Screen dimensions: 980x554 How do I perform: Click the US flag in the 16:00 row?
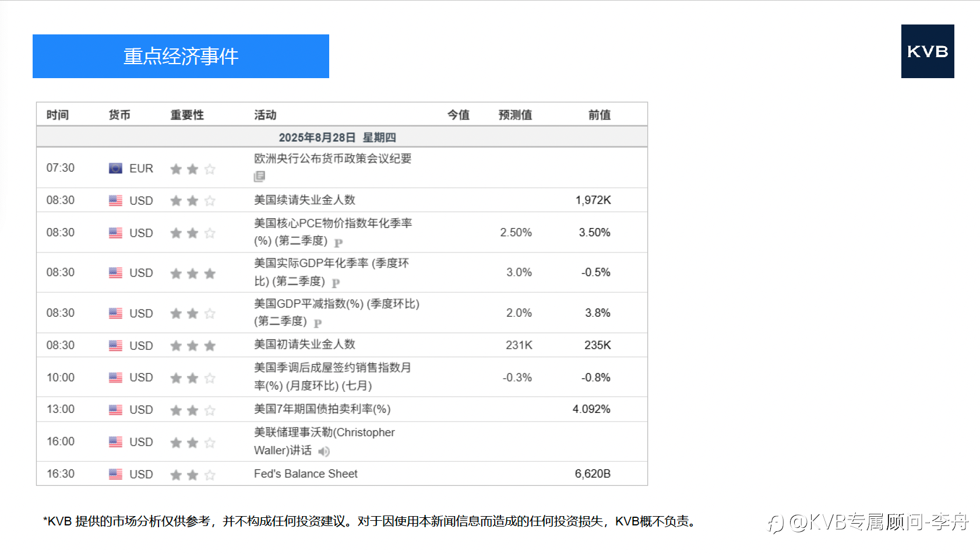pos(115,442)
